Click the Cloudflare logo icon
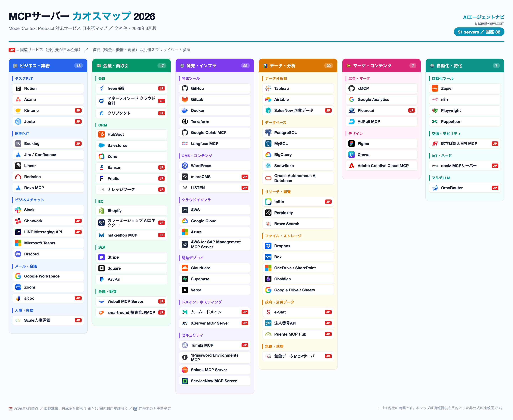The width and height of the screenshot is (513, 420). (185, 268)
